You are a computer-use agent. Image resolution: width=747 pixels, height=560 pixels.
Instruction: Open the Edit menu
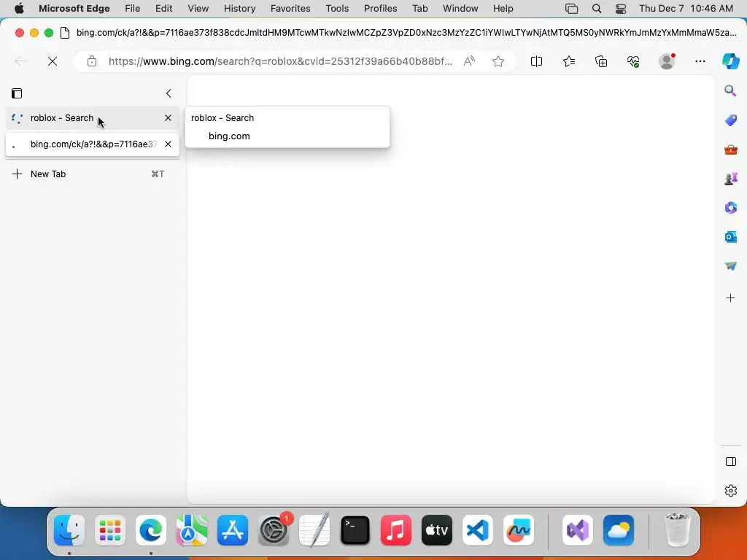(x=163, y=9)
